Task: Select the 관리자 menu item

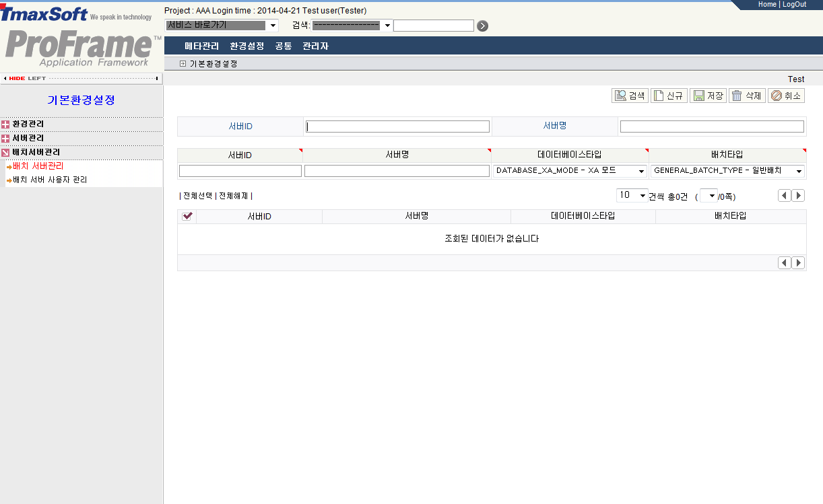Action: [315, 47]
